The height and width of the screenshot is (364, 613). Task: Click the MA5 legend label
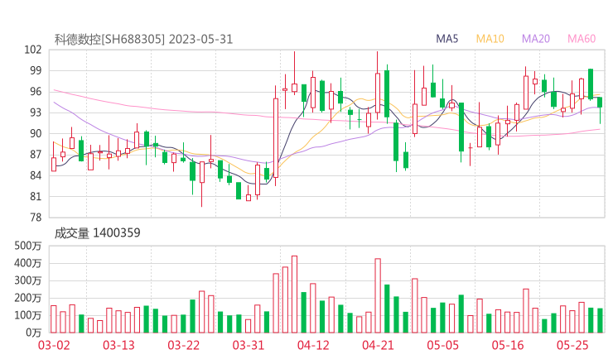click(446, 39)
